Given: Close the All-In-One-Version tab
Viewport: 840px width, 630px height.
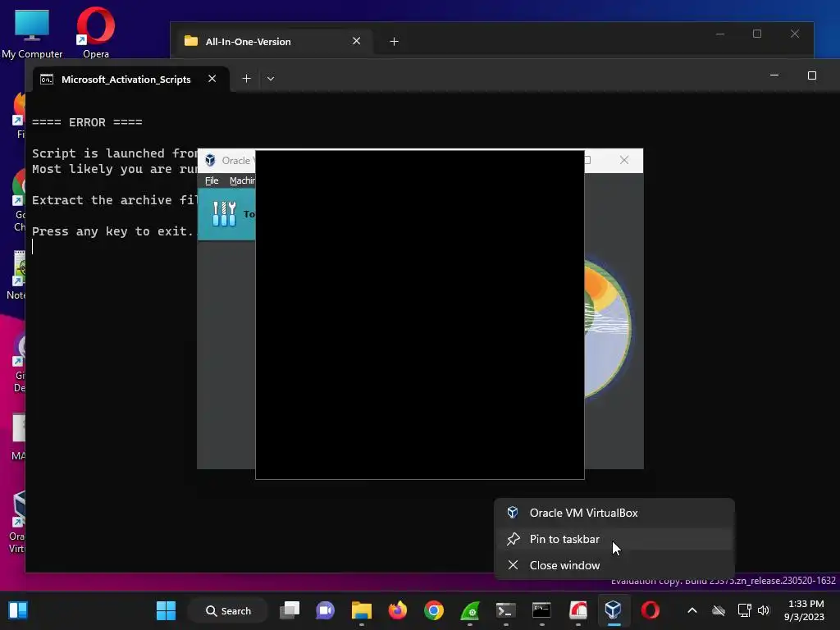Looking at the screenshot, I should pyautogui.click(x=356, y=41).
